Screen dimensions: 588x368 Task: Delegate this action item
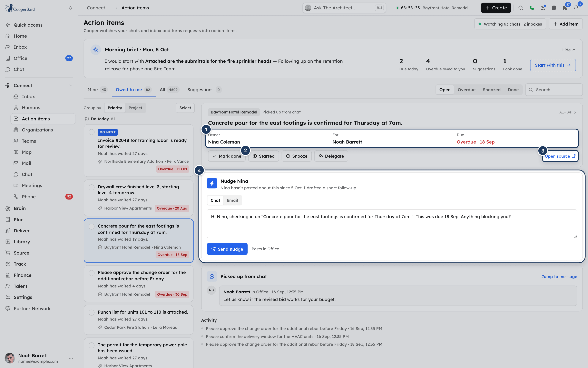331,156
